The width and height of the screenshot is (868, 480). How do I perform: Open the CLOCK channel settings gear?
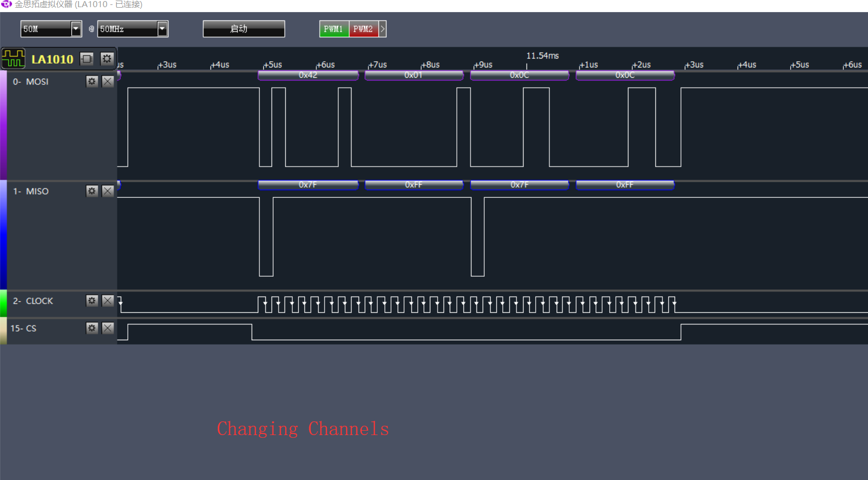(x=92, y=300)
